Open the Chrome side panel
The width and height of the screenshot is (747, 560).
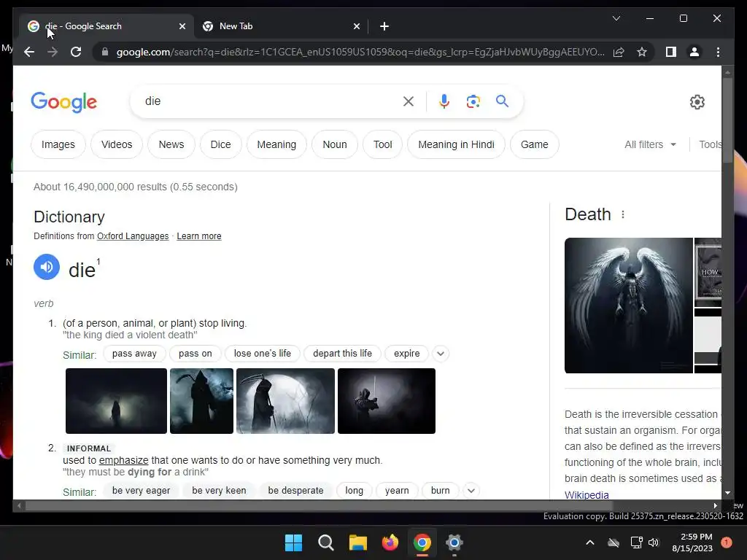click(671, 52)
